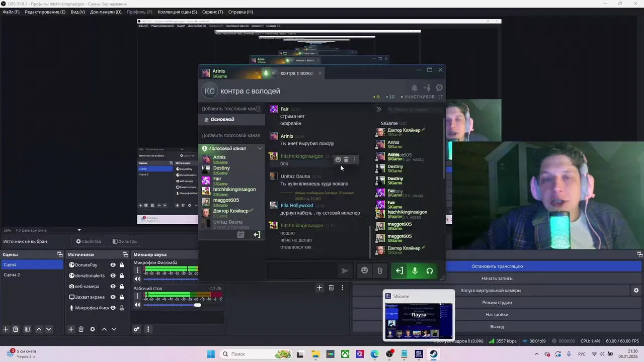
Task: Unlock the DonatePay source
Action: (121, 265)
